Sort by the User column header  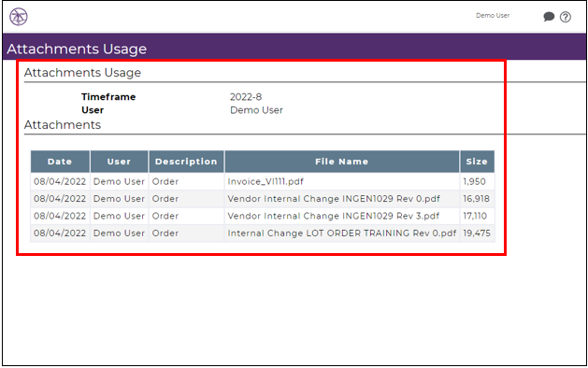(x=120, y=162)
